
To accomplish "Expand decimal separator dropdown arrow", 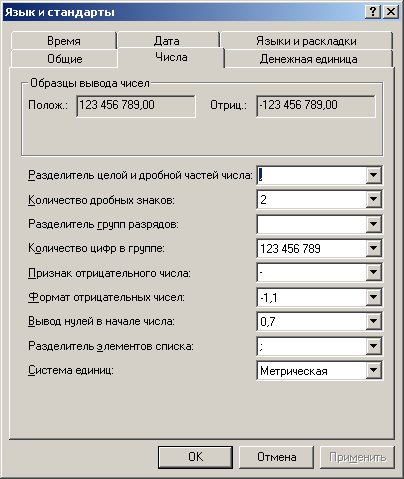I will 373,175.
